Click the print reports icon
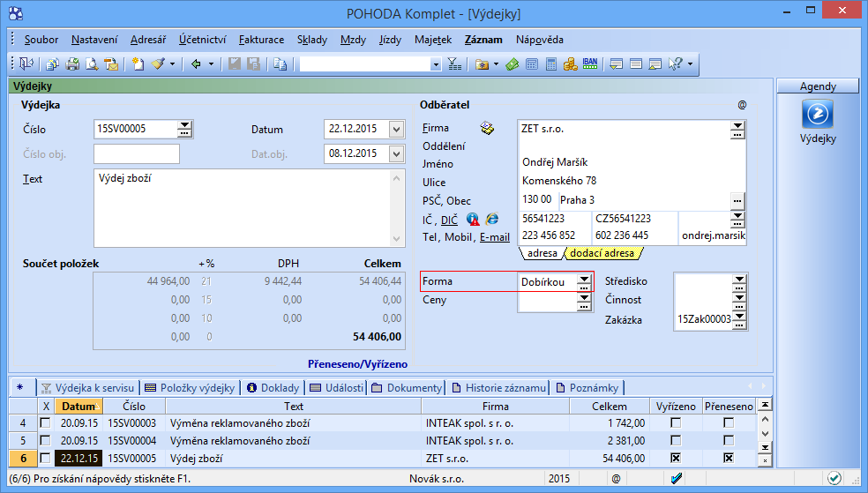Image resolution: width=868 pixels, height=493 pixels. 72,64
